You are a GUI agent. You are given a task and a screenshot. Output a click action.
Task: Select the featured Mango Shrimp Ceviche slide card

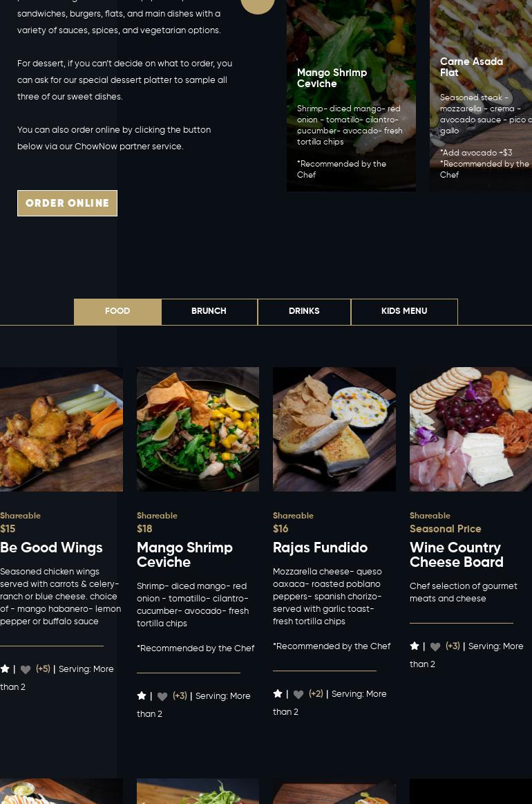351,95
